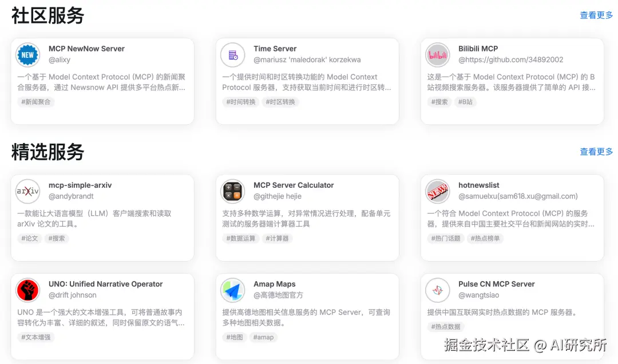
Task: Click the UNO red fist icon
Action: pos(27,290)
